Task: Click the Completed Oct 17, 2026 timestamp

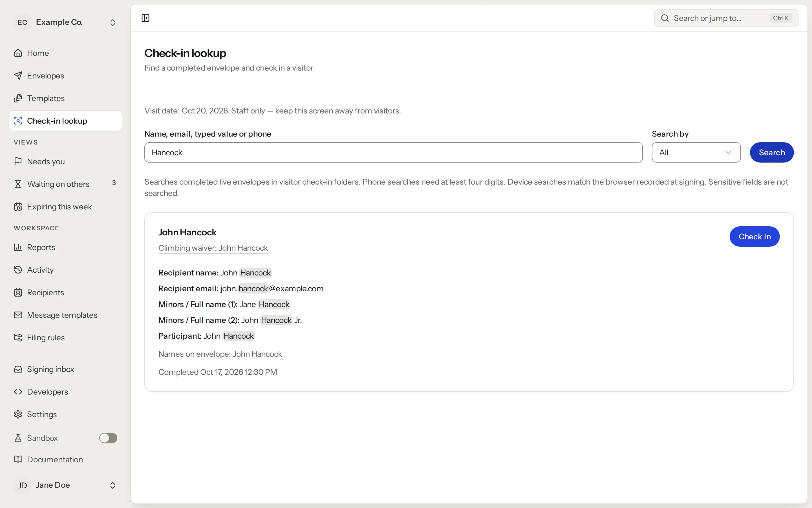Action: pyautogui.click(x=218, y=372)
